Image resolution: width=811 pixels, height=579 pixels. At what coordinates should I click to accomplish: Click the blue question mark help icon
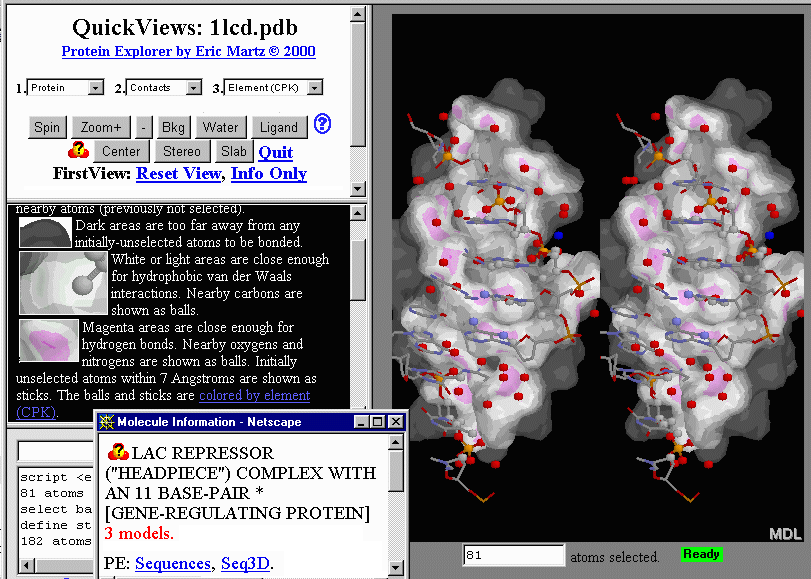click(x=322, y=124)
